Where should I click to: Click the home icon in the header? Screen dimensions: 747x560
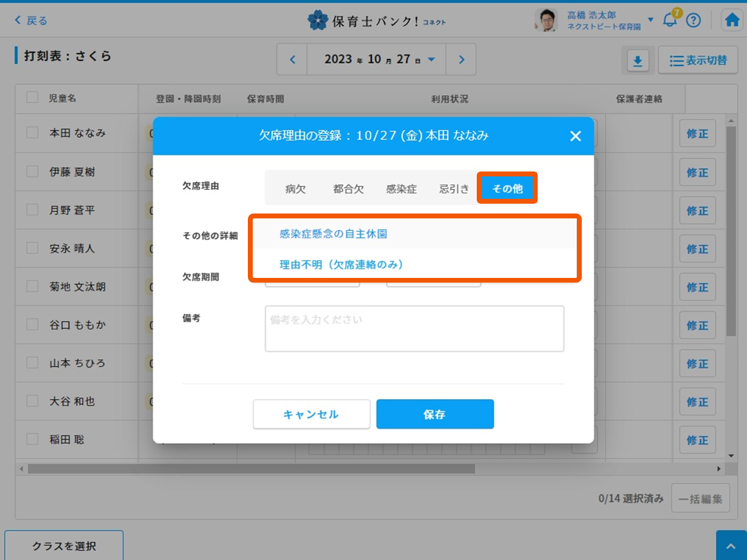pyautogui.click(x=732, y=20)
